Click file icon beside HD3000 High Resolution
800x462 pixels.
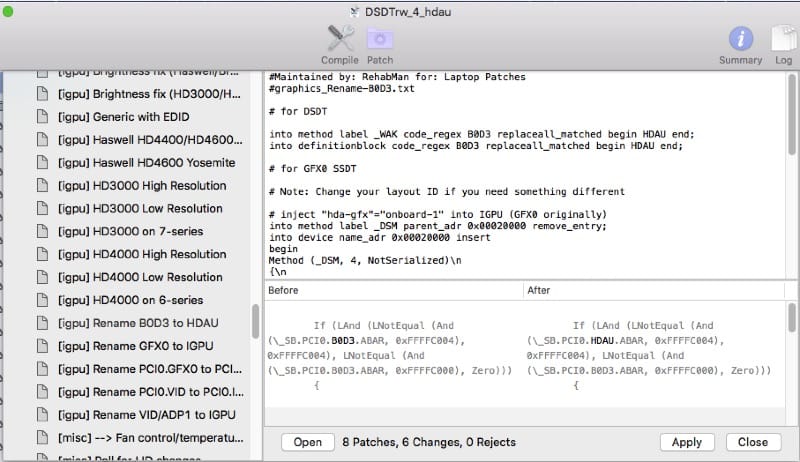43,185
